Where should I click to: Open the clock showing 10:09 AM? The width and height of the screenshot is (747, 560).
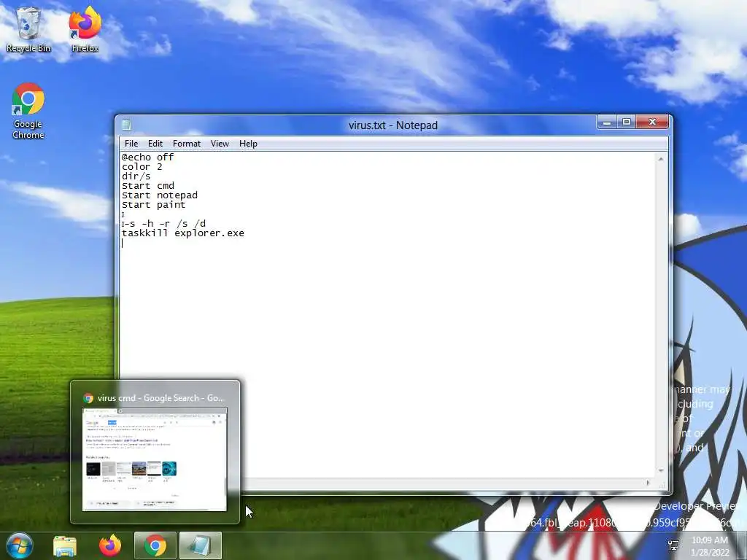point(710,545)
